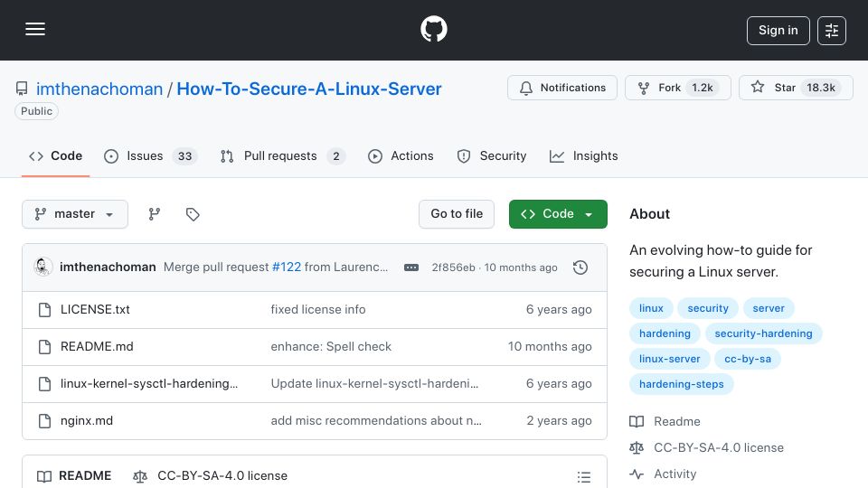Open imthenachoman commit author link
This screenshot has width=868, height=488.
click(x=108, y=267)
